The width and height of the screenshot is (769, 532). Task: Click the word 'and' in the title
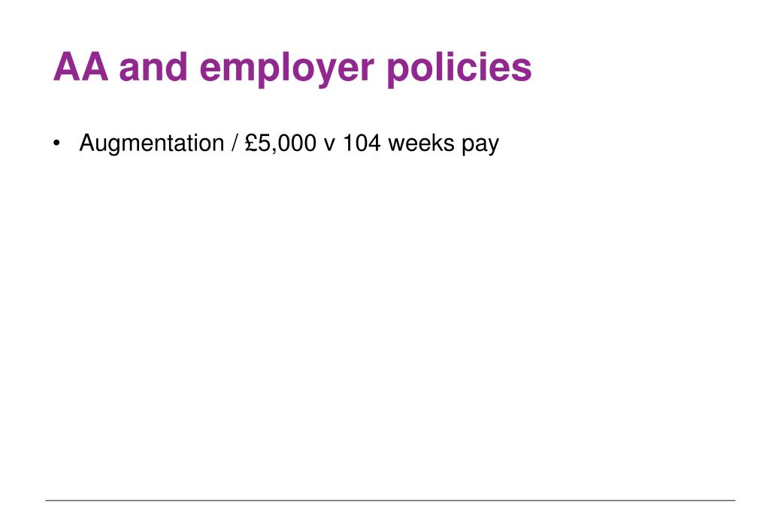pyautogui.click(x=153, y=67)
